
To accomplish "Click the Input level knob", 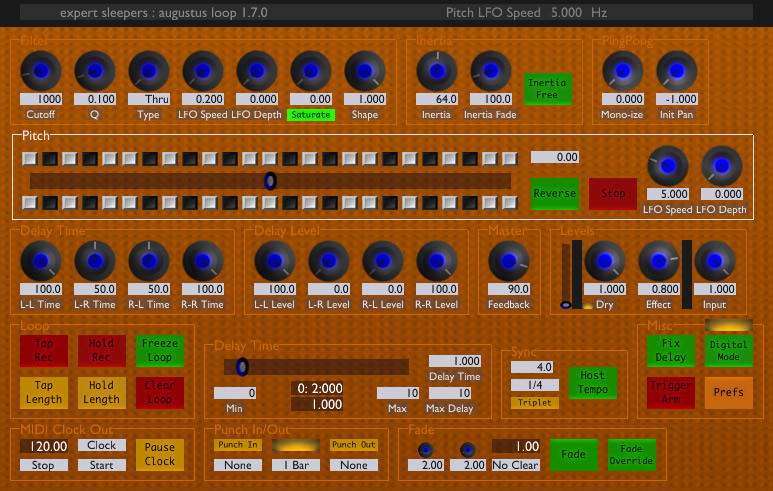I will [x=715, y=261].
